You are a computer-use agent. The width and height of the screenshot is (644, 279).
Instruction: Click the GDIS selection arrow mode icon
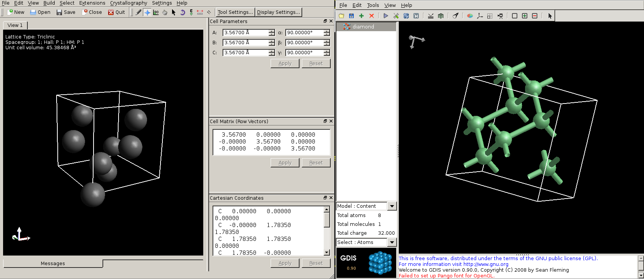[550, 16]
